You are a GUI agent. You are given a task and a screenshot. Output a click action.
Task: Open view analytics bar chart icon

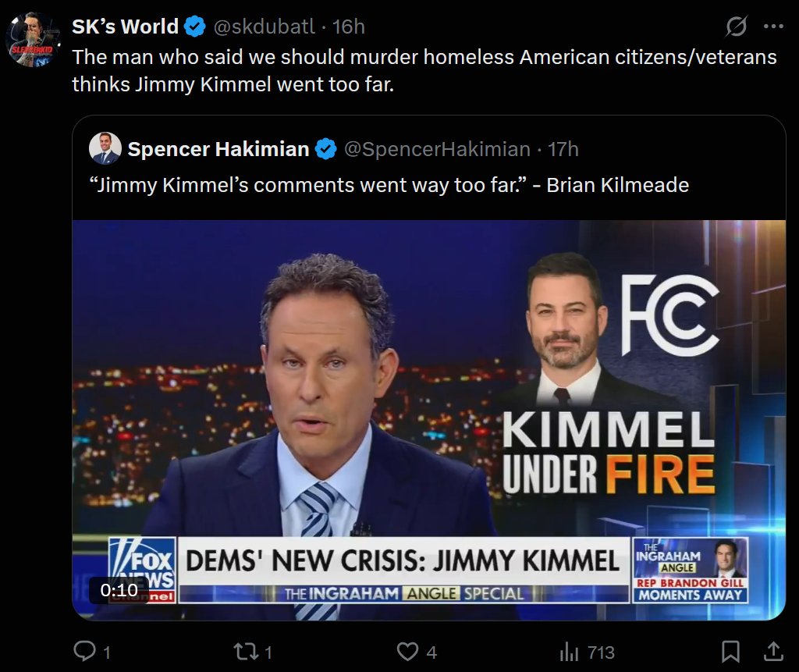coord(569,652)
